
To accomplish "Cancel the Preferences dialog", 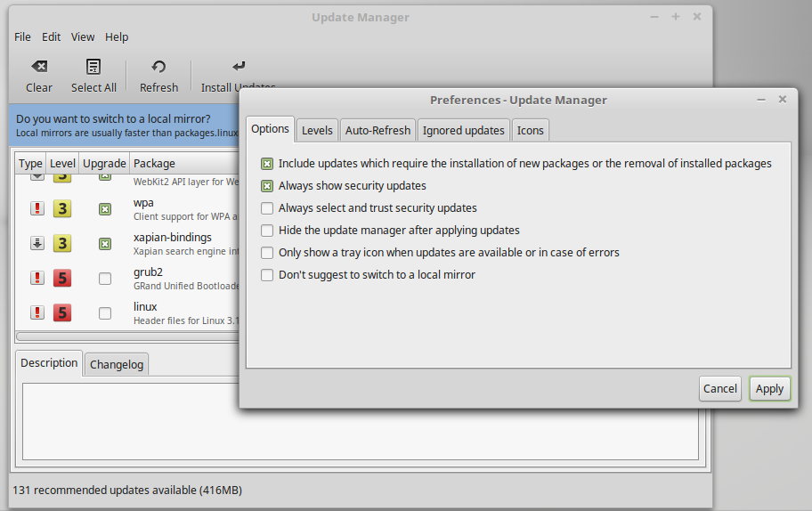I will pyautogui.click(x=719, y=388).
